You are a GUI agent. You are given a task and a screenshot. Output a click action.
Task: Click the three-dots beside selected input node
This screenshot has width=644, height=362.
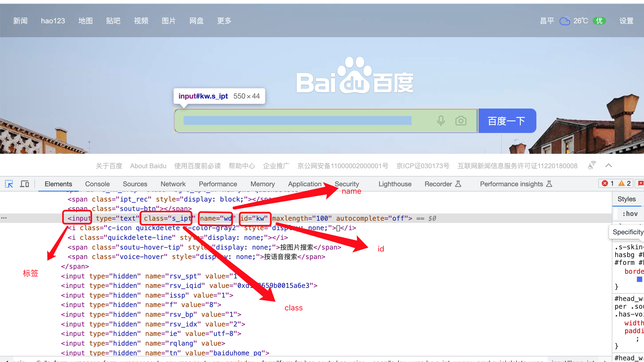[4, 218]
